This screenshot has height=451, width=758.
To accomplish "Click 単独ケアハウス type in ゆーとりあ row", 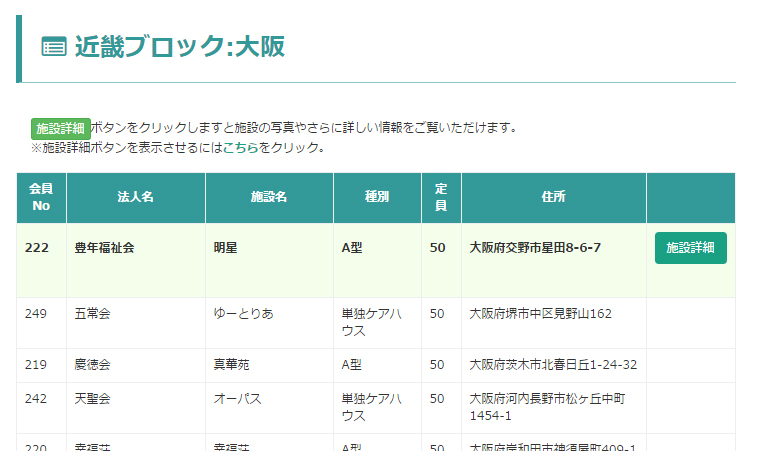I will point(371,322).
